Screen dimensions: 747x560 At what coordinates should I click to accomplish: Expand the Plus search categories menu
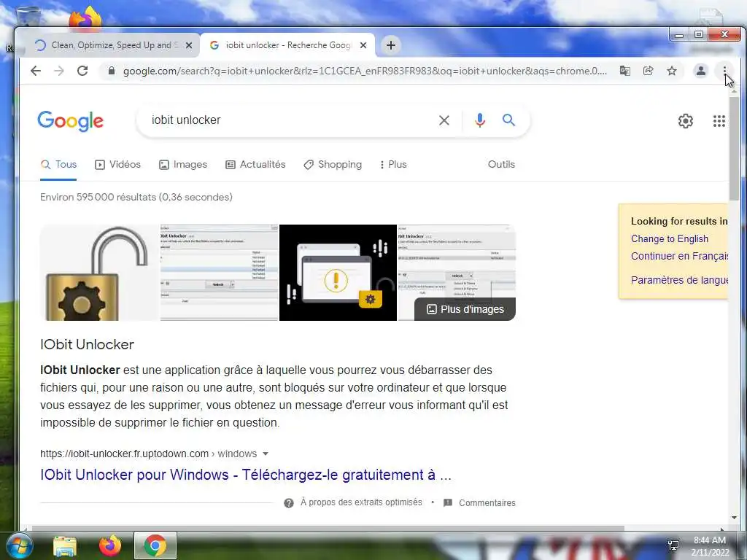(393, 164)
